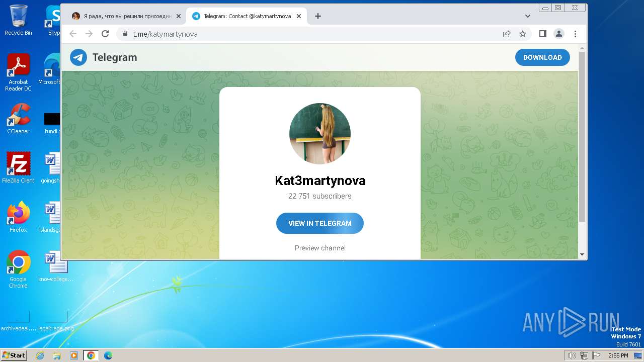Viewport: 644px width, 362px height.
Task: Select the archivedeal desktop file
Action: 18,321
